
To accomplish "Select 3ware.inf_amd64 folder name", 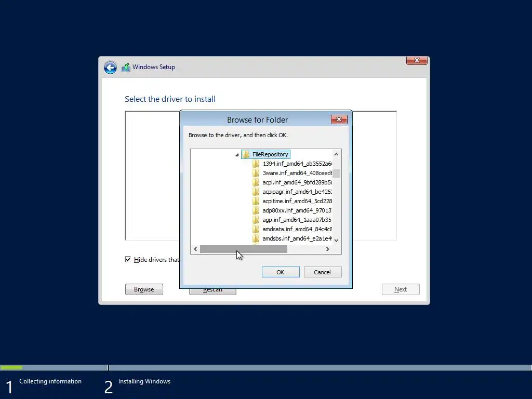I will click(x=297, y=173).
